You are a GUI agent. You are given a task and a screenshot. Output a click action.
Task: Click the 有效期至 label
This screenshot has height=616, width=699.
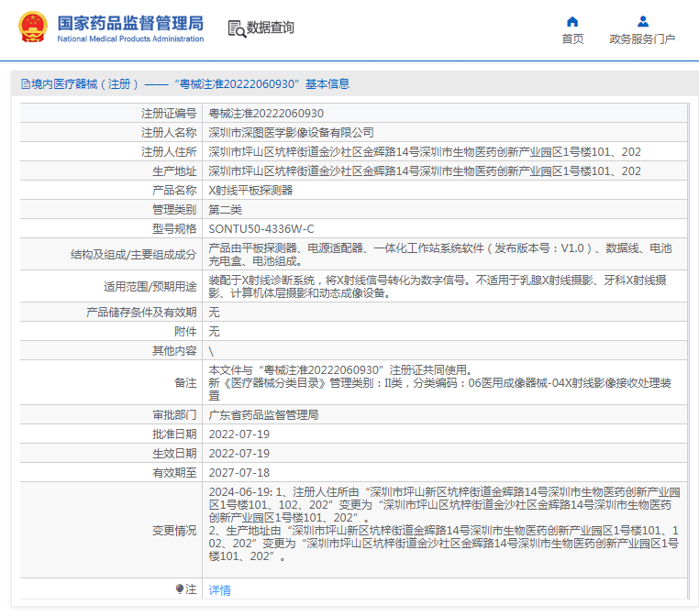coord(174,472)
